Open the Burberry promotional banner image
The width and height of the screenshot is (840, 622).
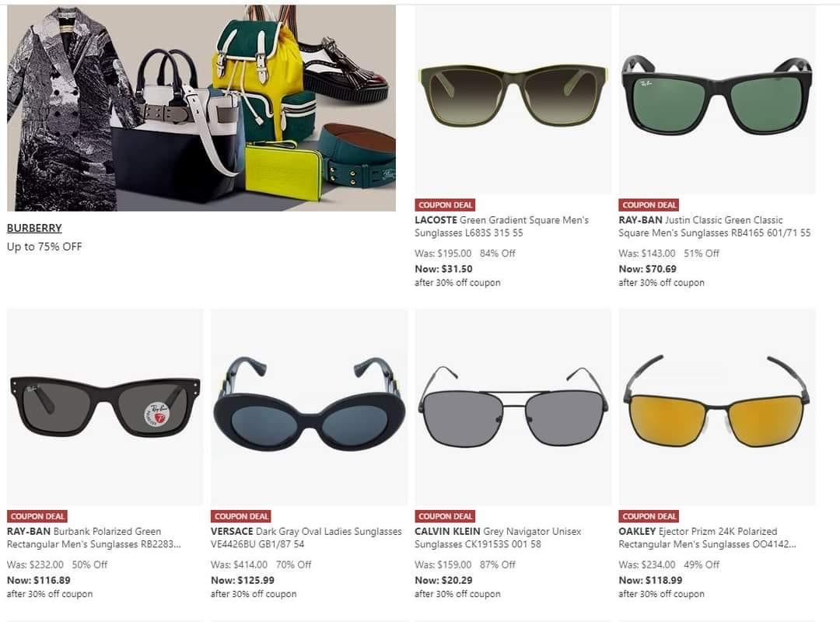[x=201, y=108]
